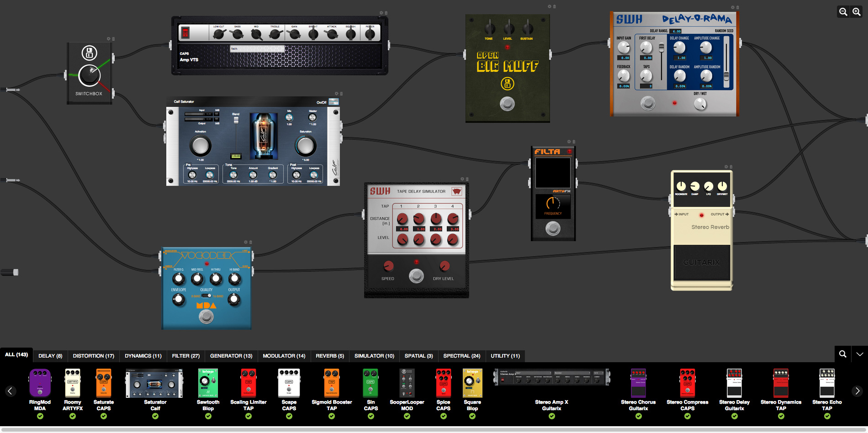The height and width of the screenshot is (433, 868).
Task: Pick the RingMod MDA plugin thumbnail
Action: [40, 383]
